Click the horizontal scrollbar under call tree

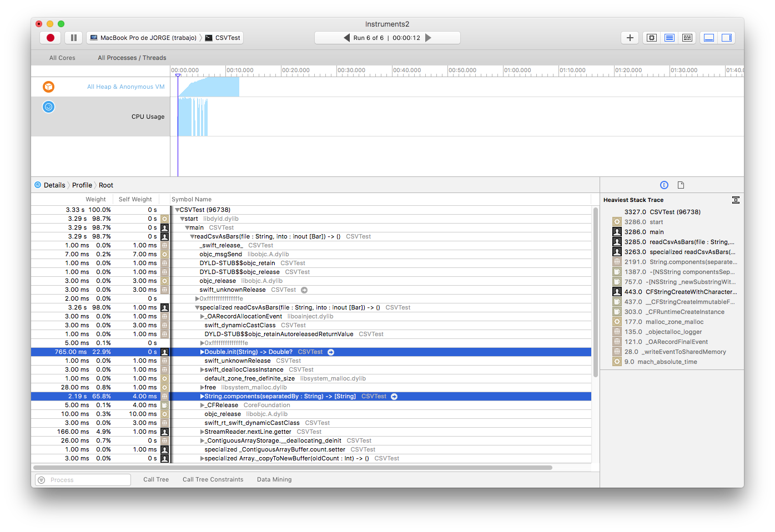(293, 468)
